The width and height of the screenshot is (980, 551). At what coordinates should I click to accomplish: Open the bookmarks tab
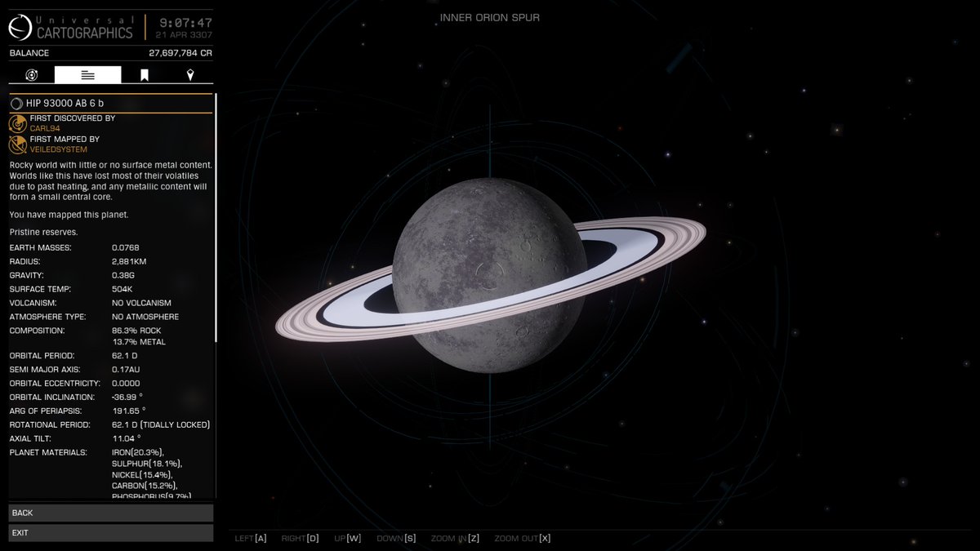[144, 75]
